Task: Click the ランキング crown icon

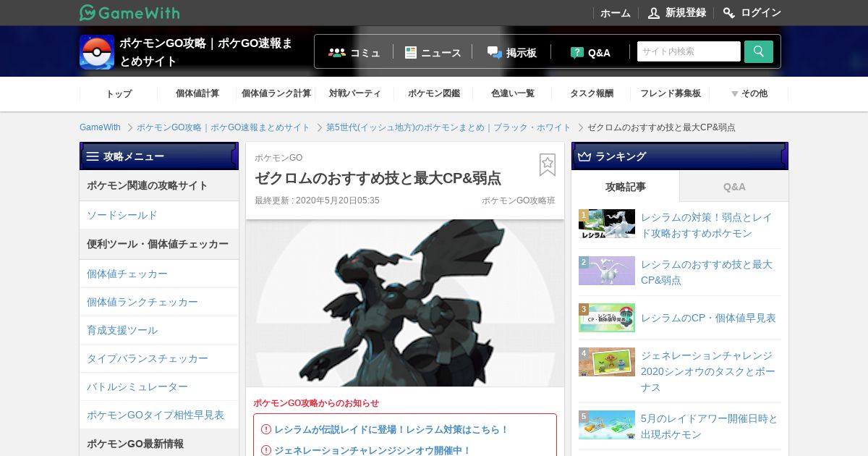Action: click(584, 156)
